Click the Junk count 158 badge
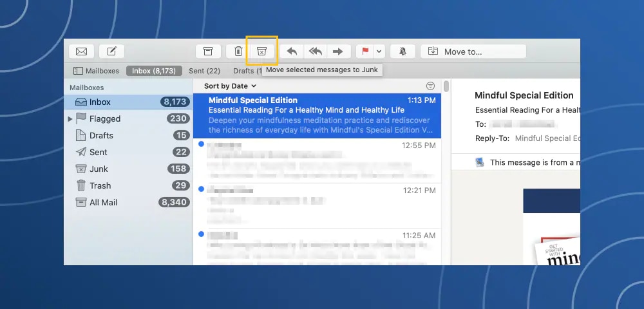Viewport: 644px width, 309px height. coord(178,169)
